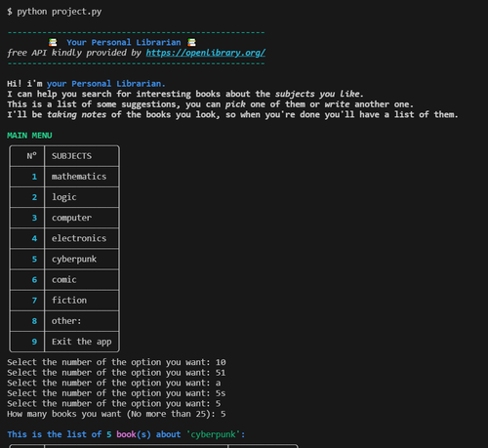Click the MAIN MENU heading

click(29, 136)
